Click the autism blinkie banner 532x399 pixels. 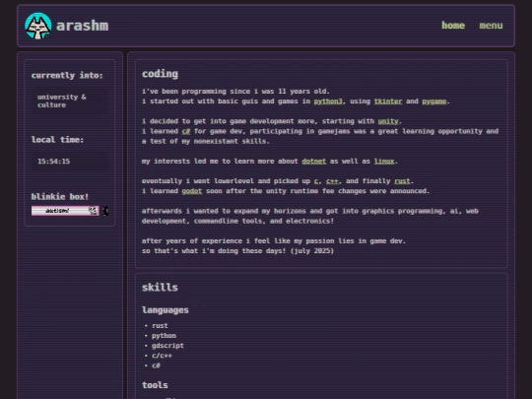(x=65, y=211)
